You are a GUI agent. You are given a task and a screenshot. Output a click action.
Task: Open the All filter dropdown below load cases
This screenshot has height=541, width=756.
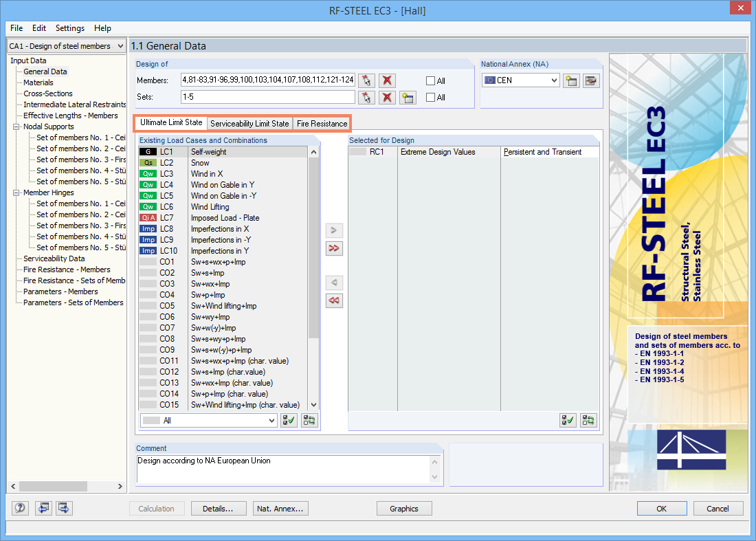tap(271, 421)
